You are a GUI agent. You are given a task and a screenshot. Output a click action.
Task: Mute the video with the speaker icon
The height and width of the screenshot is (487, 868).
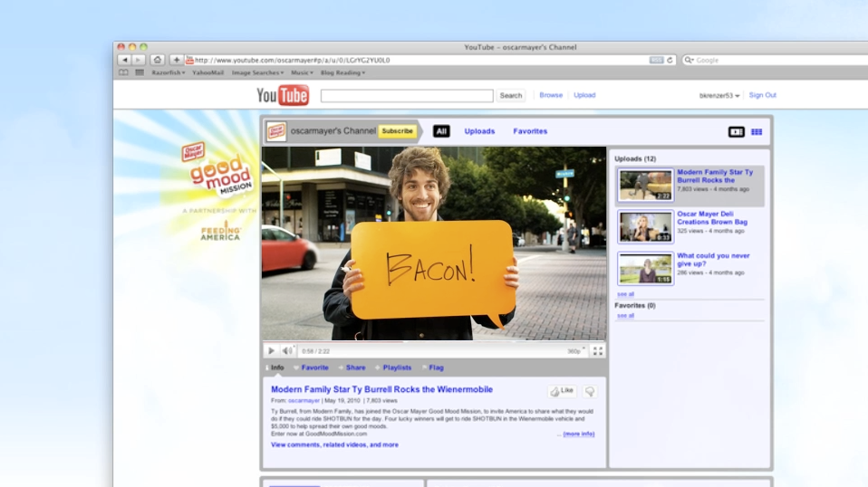286,351
